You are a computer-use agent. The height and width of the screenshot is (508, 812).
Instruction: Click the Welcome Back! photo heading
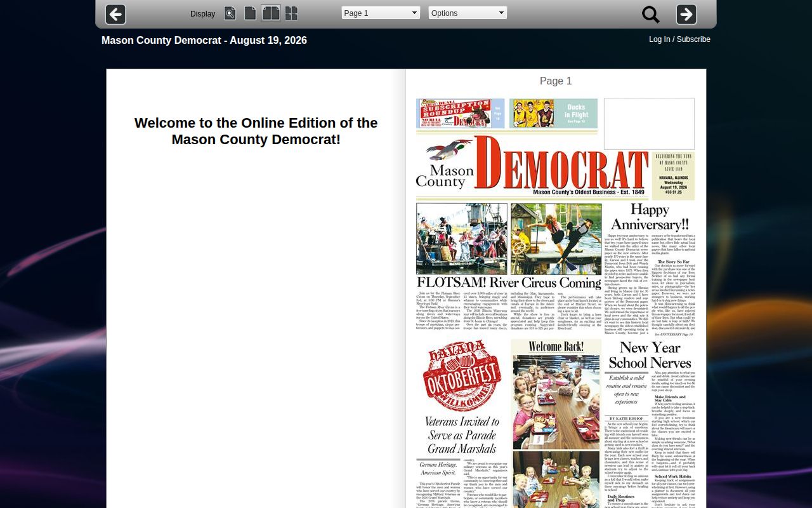[x=556, y=347]
